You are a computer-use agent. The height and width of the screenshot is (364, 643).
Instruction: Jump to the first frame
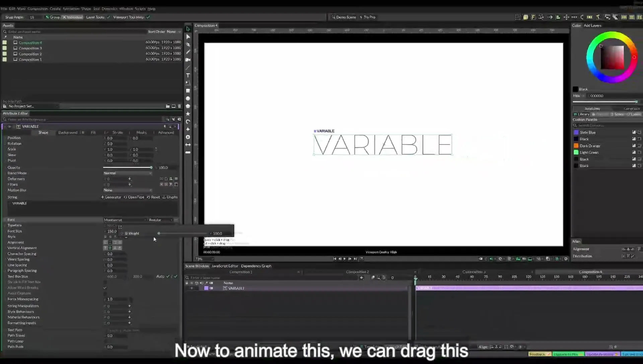334,259
